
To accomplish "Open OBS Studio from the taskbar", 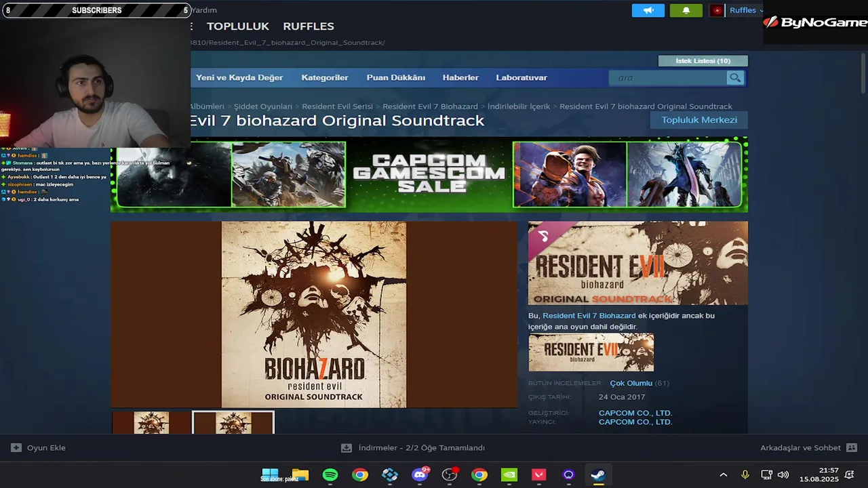I will [450, 474].
